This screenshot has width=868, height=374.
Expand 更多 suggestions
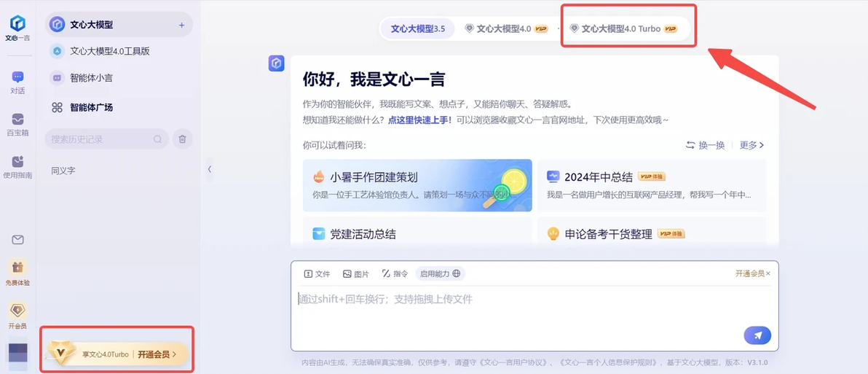coord(751,145)
